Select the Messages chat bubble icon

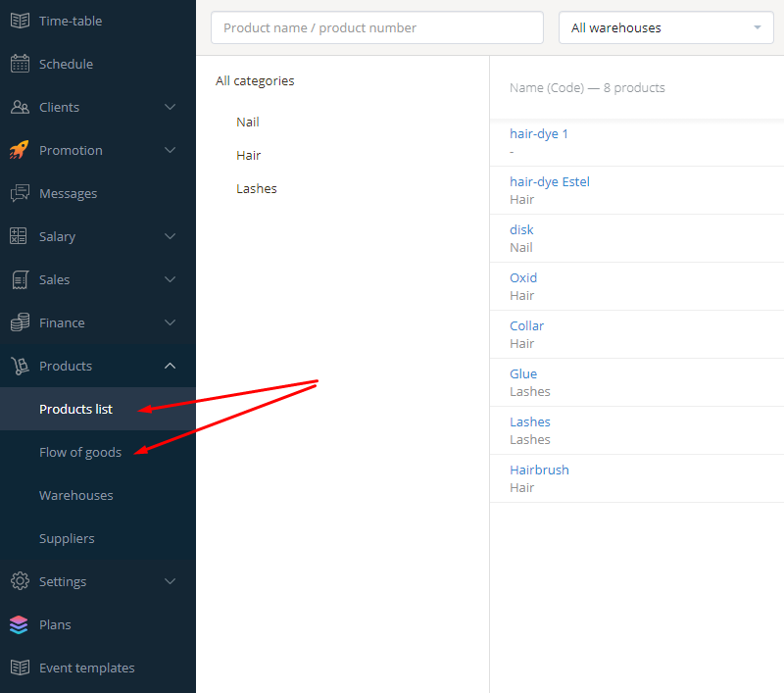pyautogui.click(x=20, y=193)
